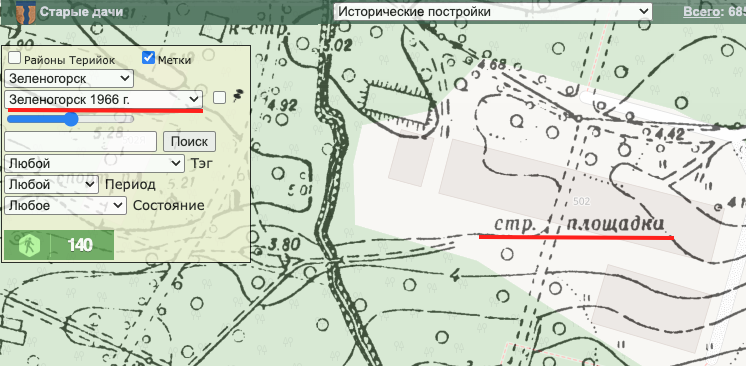Tick the checkbox next to Зеленогорск 1966 г.

pyautogui.click(x=219, y=98)
